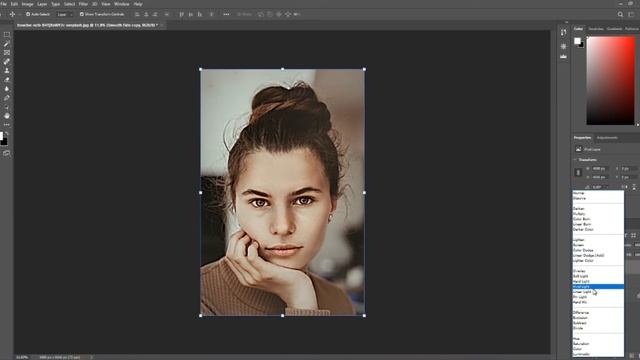Open the Search magnifier icon
The width and height of the screenshot is (640, 360).
click(x=620, y=14)
